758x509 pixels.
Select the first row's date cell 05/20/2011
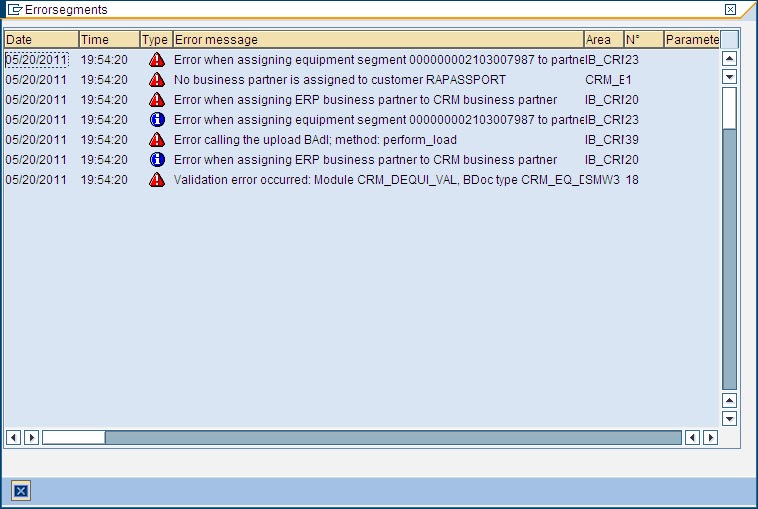pyautogui.click(x=36, y=59)
